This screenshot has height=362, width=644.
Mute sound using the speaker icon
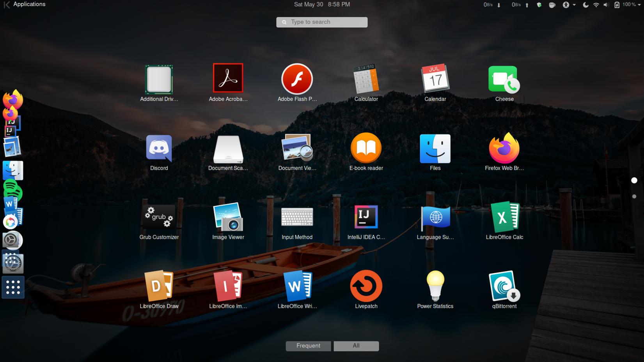coord(606,5)
